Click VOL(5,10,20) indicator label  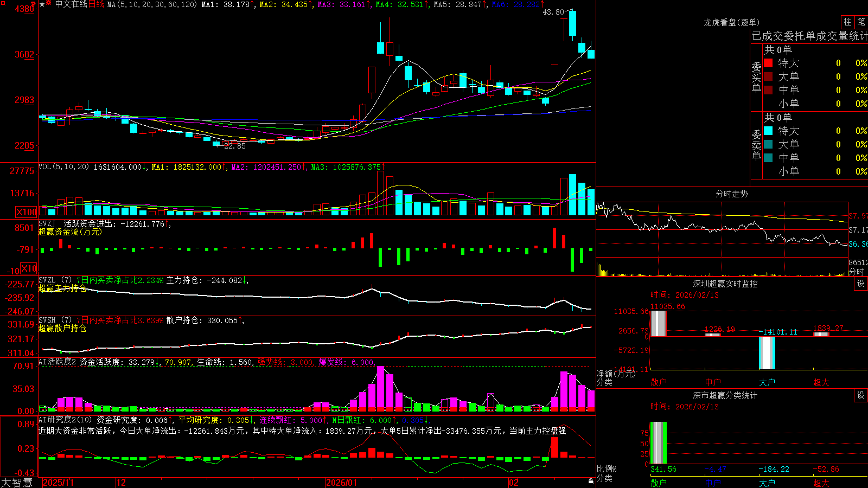63,167
